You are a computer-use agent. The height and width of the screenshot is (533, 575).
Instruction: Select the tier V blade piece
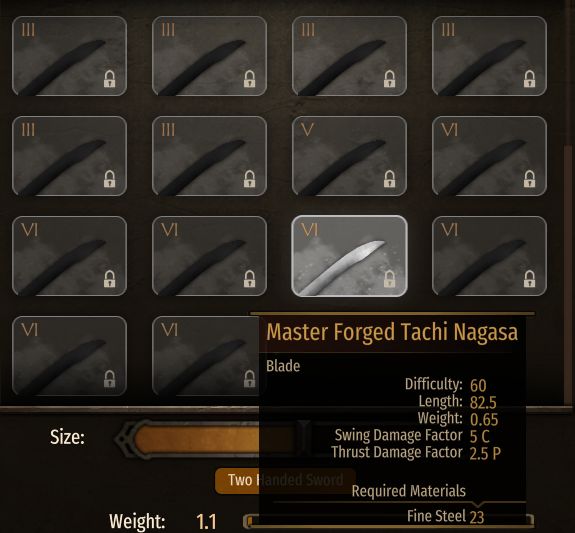(x=349, y=156)
